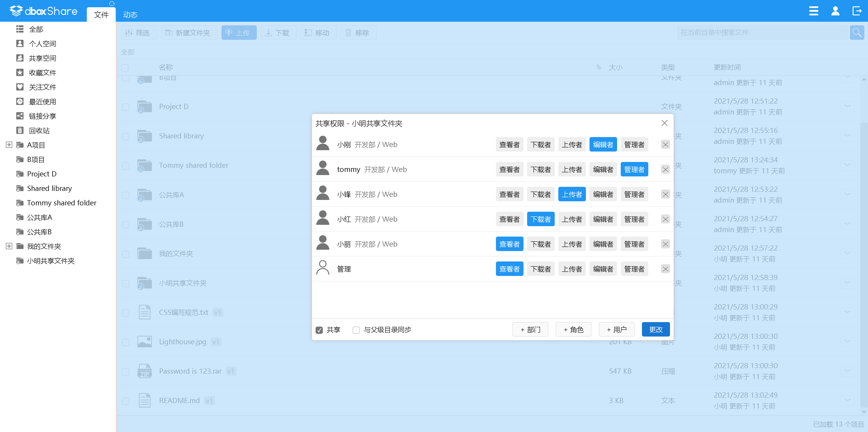Click 新建文件夹 in the toolbar
Viewport: 868px width, 432px height.
tap(189, 33)
